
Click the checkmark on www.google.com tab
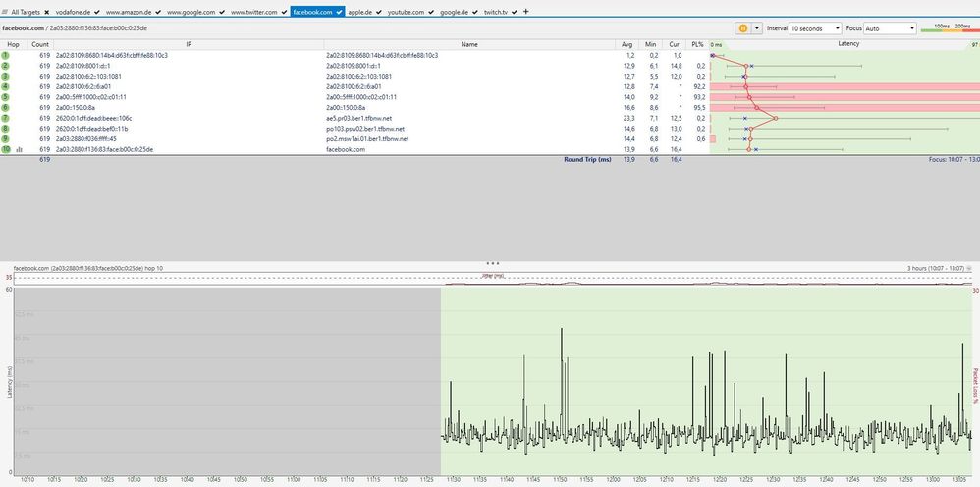pyautogui.click(x=221, y=12)
